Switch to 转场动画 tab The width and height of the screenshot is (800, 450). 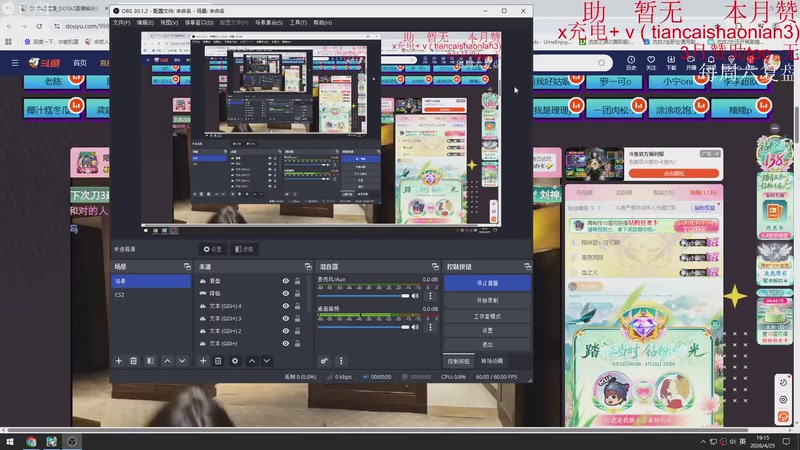coord(492,361)
